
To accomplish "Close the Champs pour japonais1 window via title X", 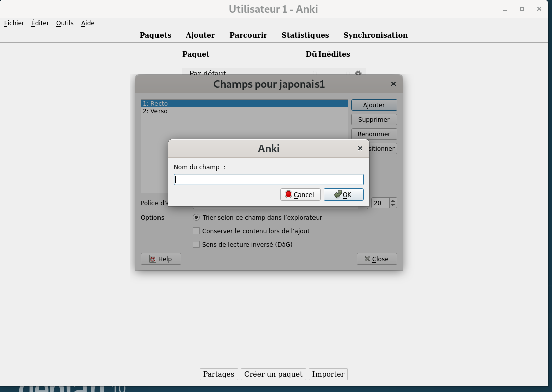I will tap(393, 84).
